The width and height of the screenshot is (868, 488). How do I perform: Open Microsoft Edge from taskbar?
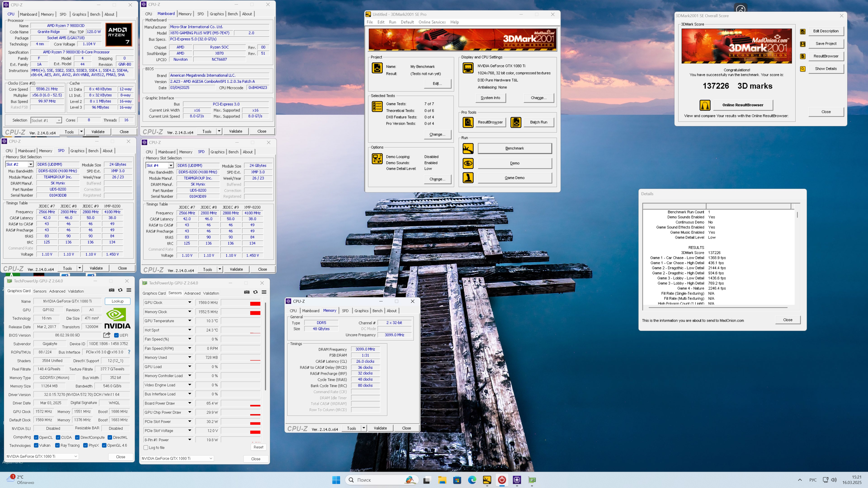point(472,480)
